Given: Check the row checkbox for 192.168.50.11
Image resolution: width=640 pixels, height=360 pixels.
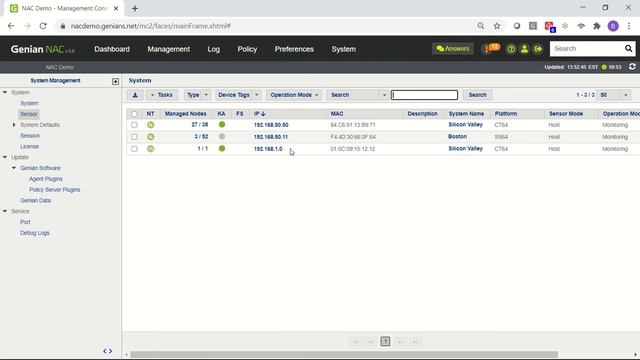Looking at the screenshot, I should click(x=134, y=137).
